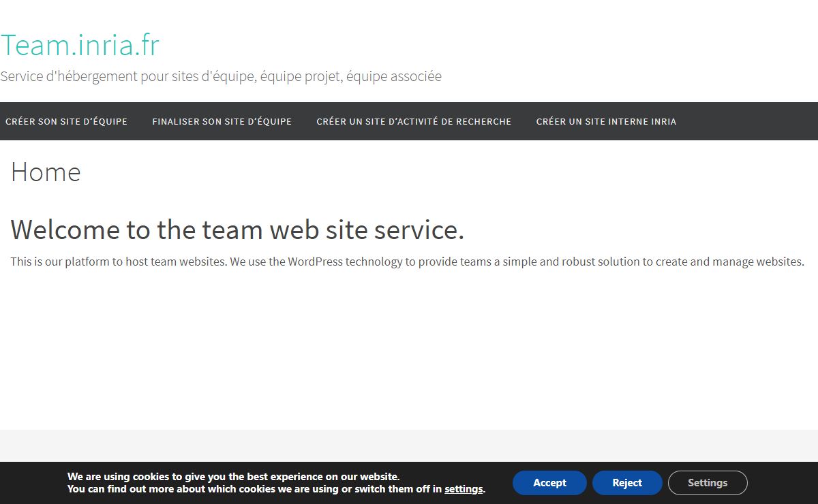Open cookie Settings outlined button

[x=707, y=483]
